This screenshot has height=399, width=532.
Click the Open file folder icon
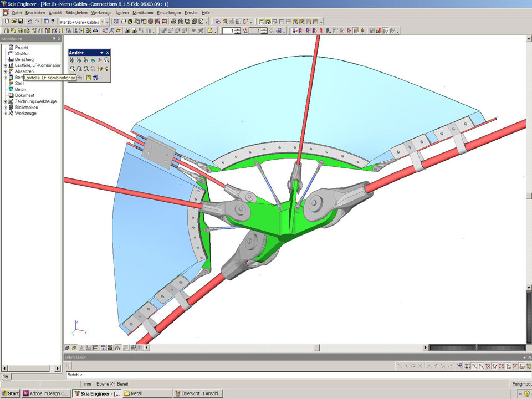13,22
